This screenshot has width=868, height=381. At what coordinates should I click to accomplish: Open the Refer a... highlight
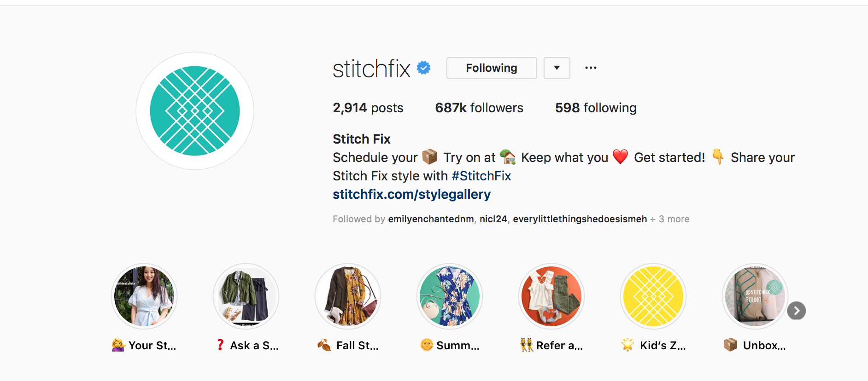point(551,296)
